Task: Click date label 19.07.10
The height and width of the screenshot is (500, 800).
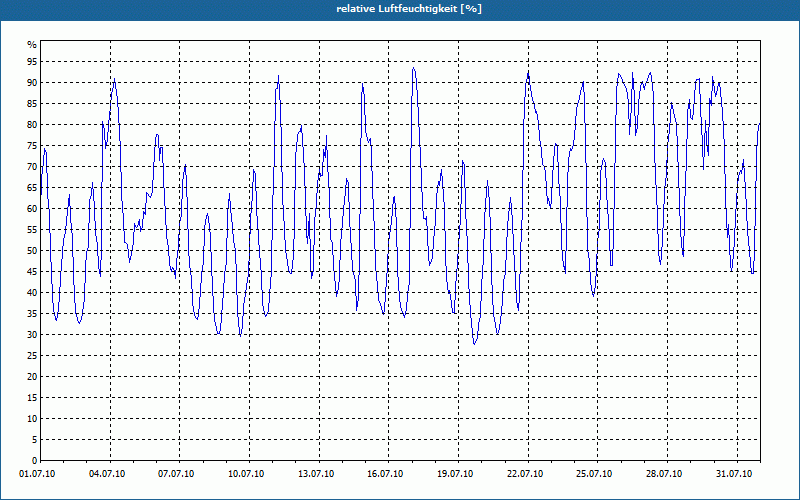Action: [x=455, y=474]
